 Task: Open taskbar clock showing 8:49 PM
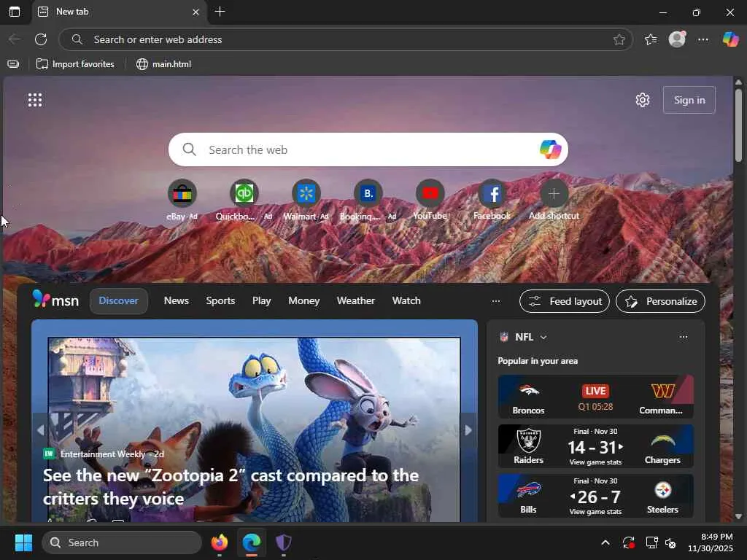coord(711,542)
